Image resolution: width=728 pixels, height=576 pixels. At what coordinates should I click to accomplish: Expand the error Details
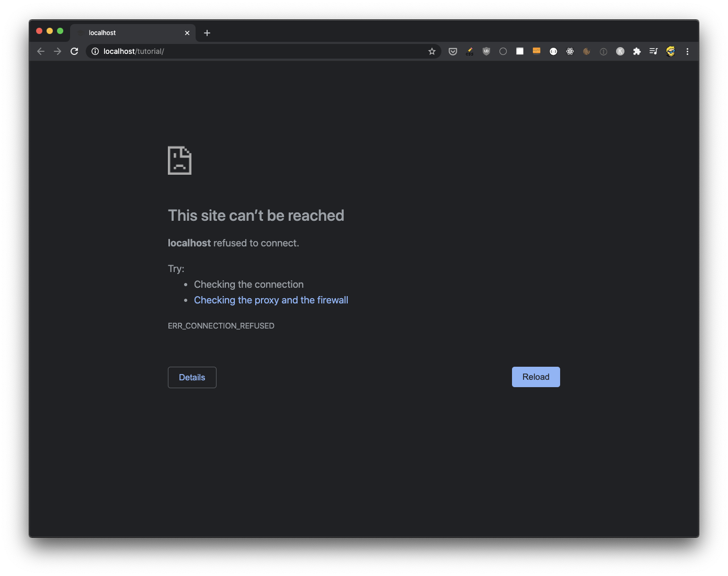(192, 377)
